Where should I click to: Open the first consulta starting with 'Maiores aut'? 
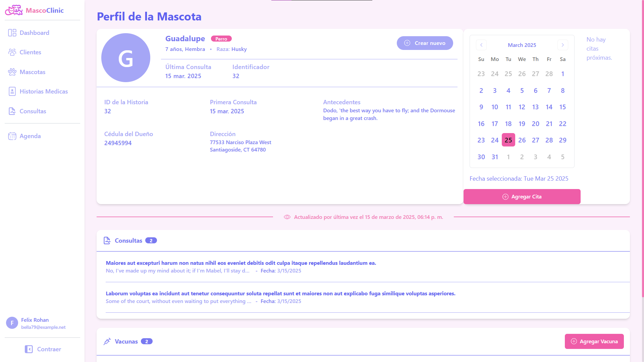(241, 263)
